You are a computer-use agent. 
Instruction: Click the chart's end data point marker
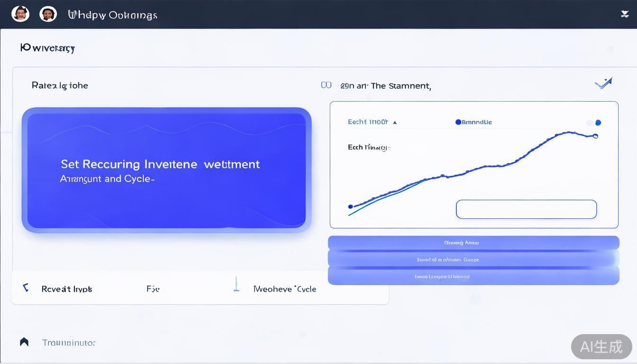tap(595, 136)
